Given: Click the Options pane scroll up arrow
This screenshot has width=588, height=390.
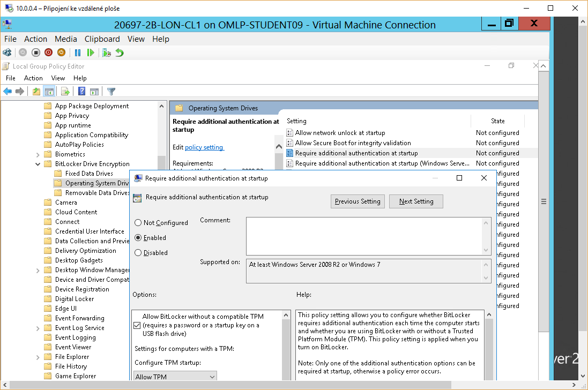Looking at the screenshot, I should click(286, 315).
